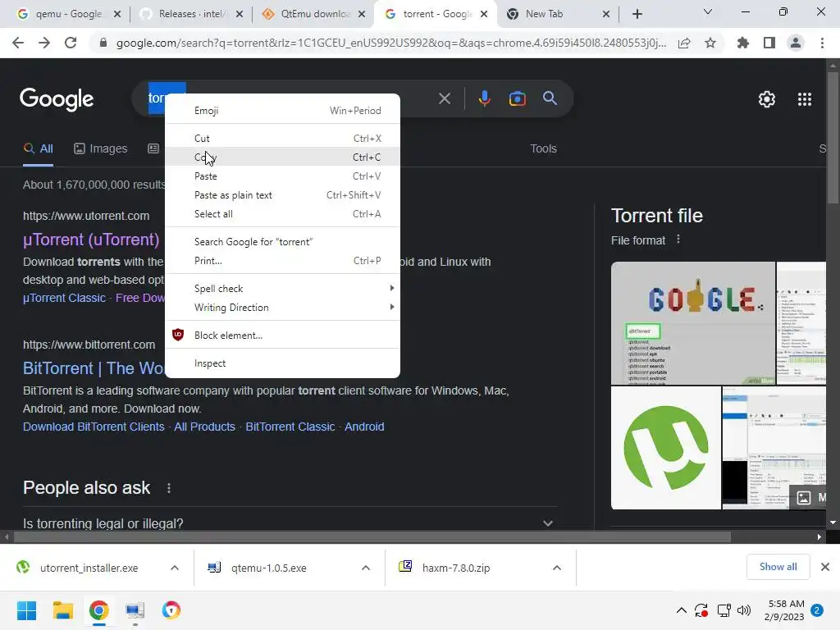
Task: Click the magnifier search button
Action: (550, 98)
